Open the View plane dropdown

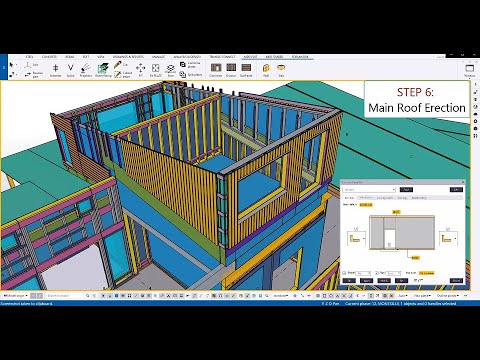pos(422,296)
